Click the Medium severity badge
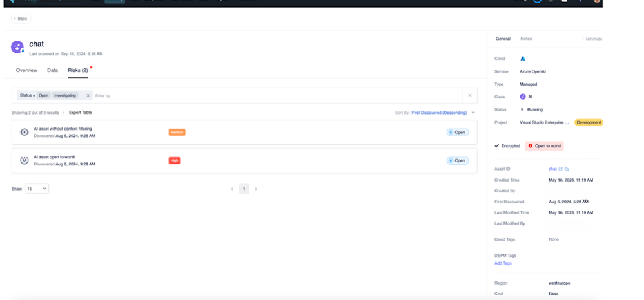Screen dimensions: 644x300 coord(177,132)
